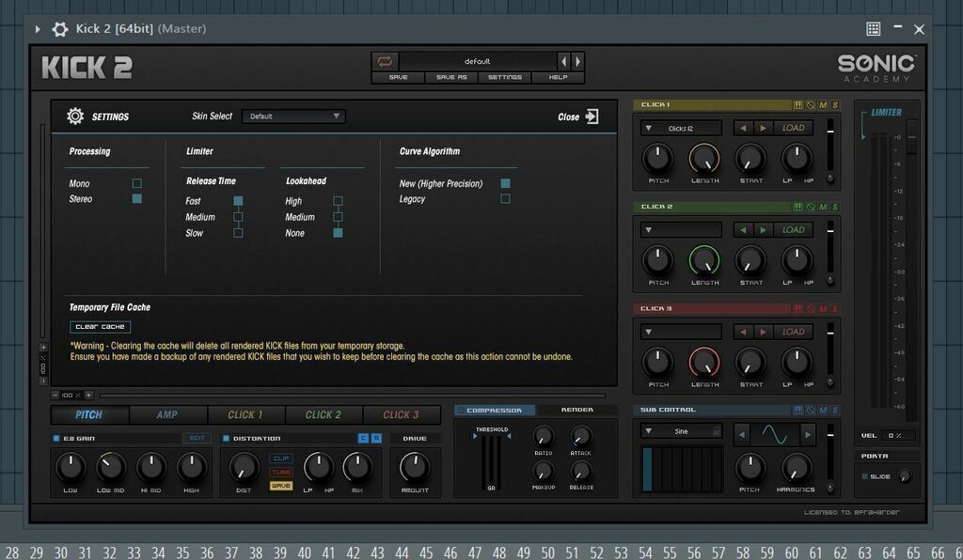Click Sub Control keyboard tracking icon
This screenshot has width=963, height=560.
pos(797,410)
